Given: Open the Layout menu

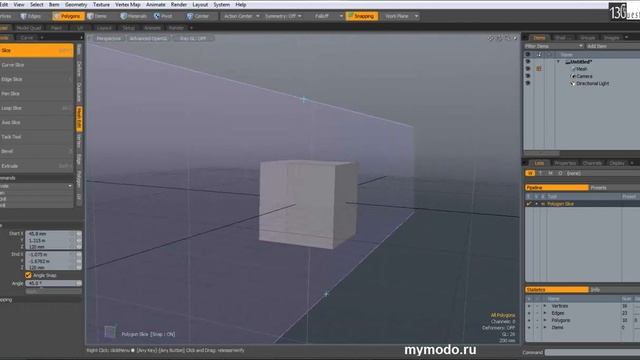Looking at the screenshot, I should tap(200, 4).
